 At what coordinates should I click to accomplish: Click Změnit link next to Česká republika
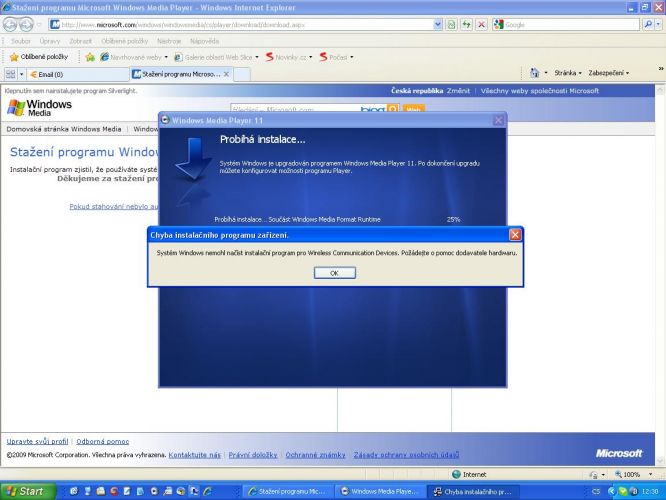click(x=458, y=90)
